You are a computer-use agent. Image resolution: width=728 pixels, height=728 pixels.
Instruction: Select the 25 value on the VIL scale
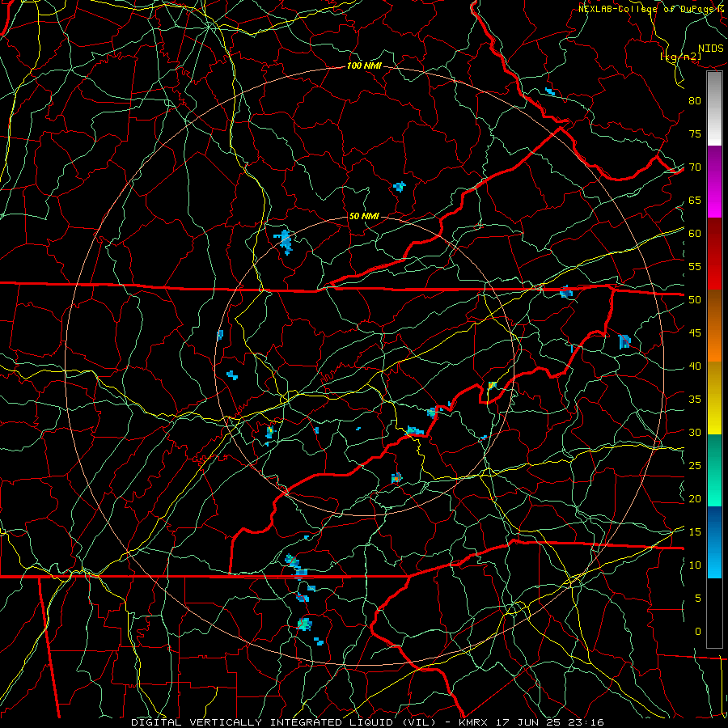(x=695, y=466)
